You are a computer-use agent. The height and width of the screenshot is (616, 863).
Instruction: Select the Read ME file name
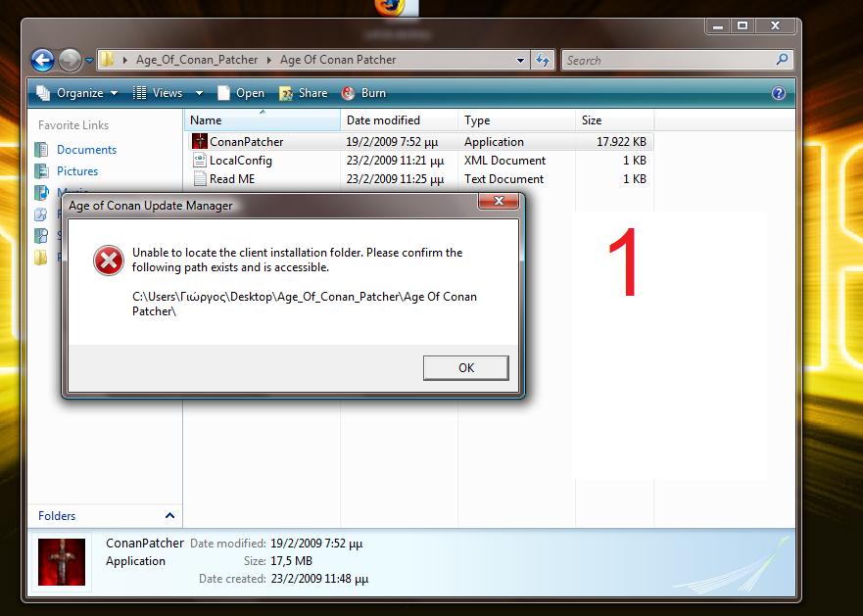tap(232, 179)
